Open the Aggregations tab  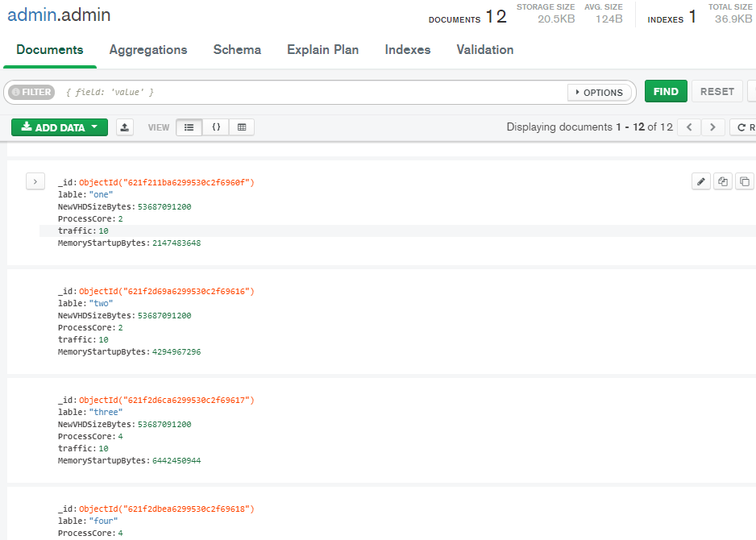148,50
